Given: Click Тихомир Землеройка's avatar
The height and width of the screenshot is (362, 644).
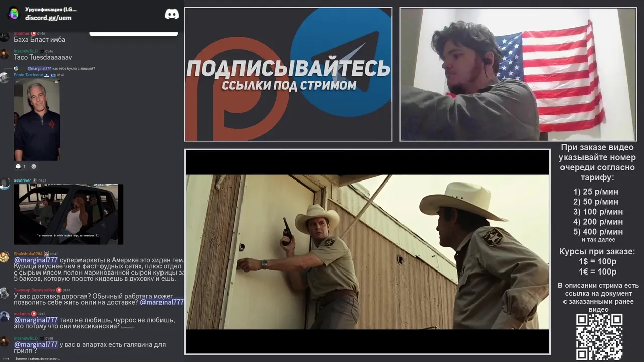Looking at the screenshot, I should pos(4,293).
